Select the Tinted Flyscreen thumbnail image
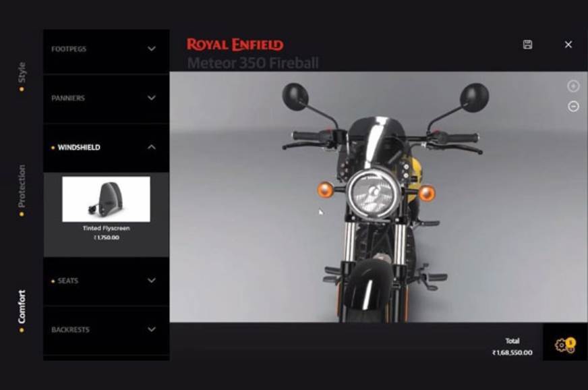The width and height of the screenshot is (588, 390). point(106,199)
